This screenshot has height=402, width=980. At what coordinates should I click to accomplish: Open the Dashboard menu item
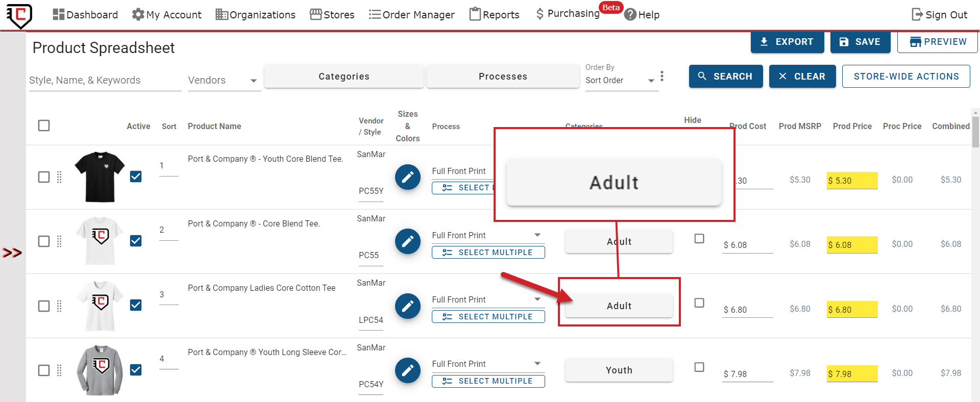(x=85, y=15)
